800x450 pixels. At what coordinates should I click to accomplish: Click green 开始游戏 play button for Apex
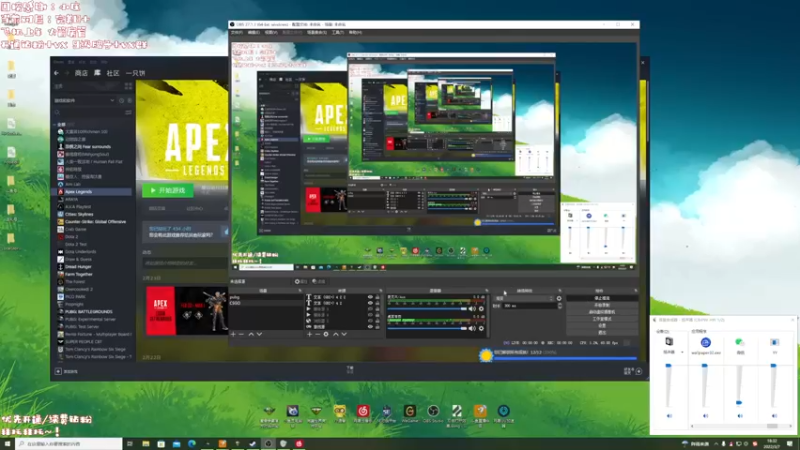168,190
